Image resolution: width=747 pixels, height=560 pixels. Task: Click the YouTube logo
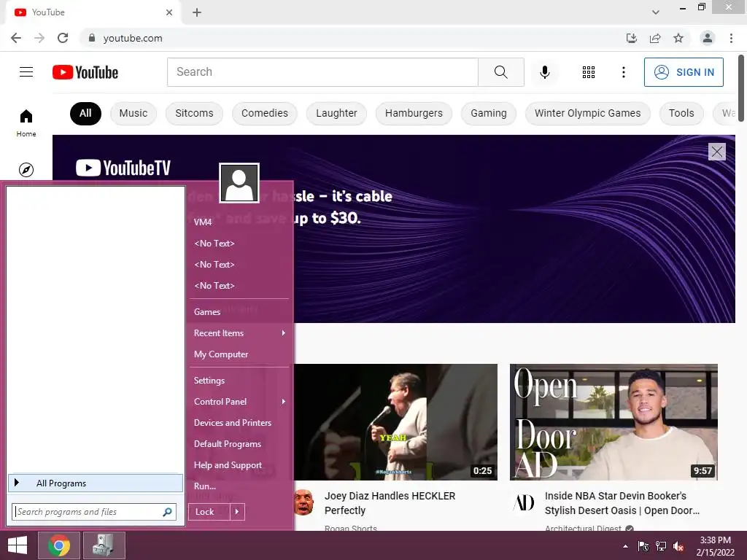[x=85, y=72]
